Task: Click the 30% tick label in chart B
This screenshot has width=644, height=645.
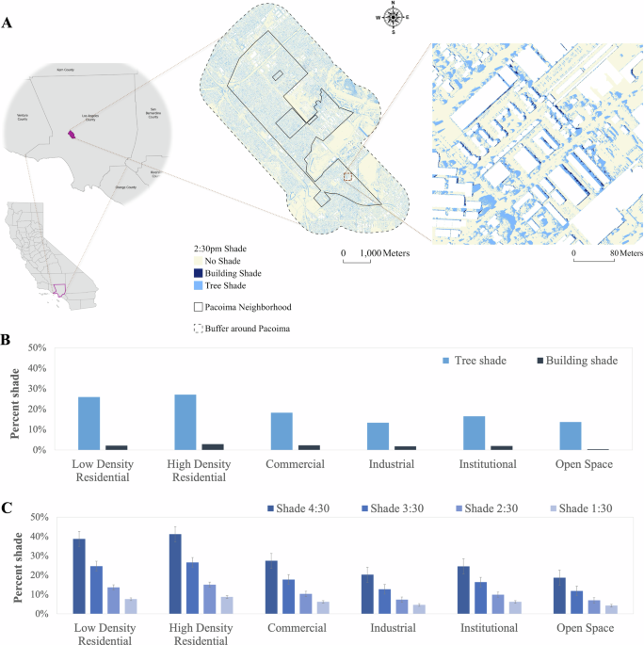Action: (37, 389)
